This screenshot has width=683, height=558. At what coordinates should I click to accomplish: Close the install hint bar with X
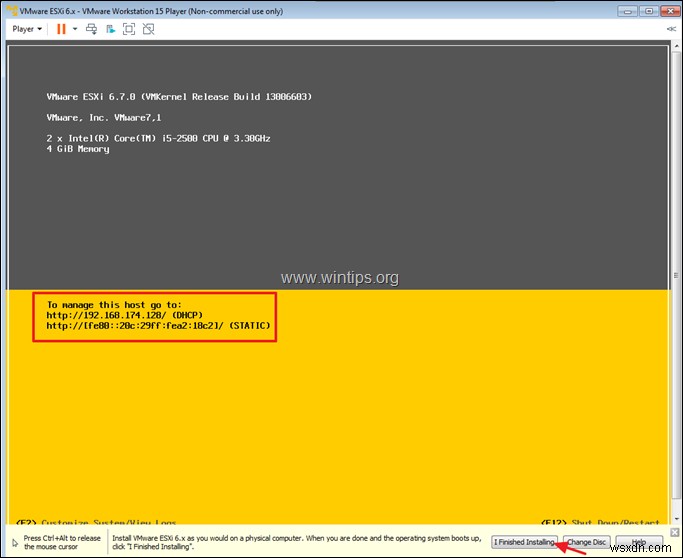point(675,532)
